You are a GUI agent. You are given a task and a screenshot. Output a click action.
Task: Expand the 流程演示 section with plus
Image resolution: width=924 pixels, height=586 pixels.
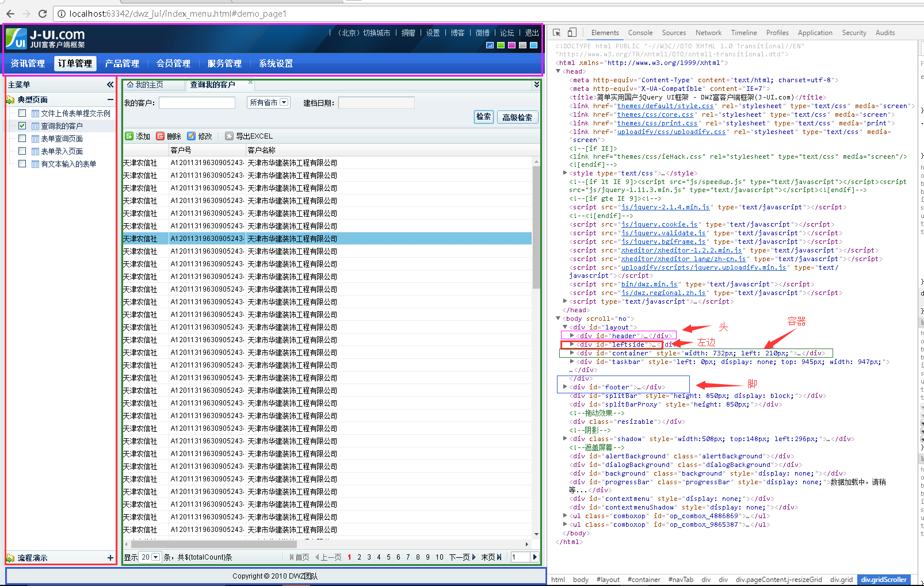click(x=110, y=558)
